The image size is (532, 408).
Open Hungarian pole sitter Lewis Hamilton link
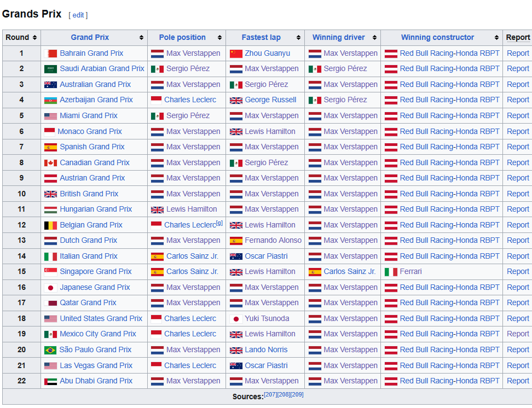click(x=192, y=209)
